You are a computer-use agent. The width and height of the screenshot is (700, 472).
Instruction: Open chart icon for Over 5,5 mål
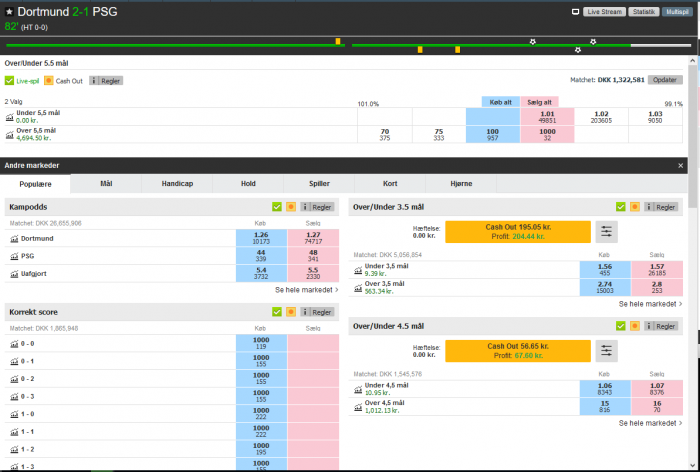[x=9, y=134]
